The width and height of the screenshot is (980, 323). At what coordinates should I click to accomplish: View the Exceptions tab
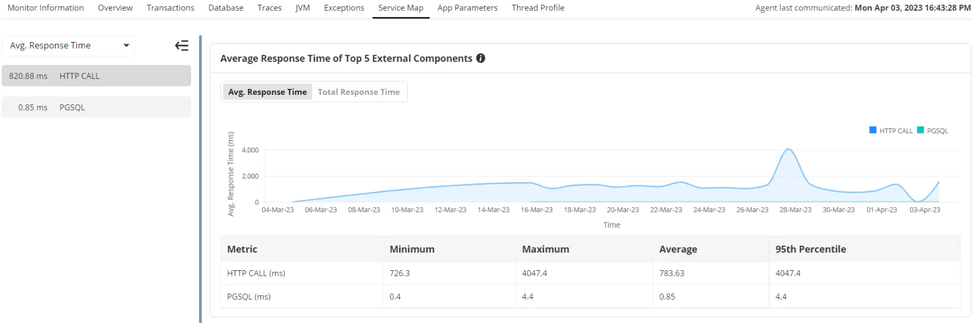tap(344, 8)
